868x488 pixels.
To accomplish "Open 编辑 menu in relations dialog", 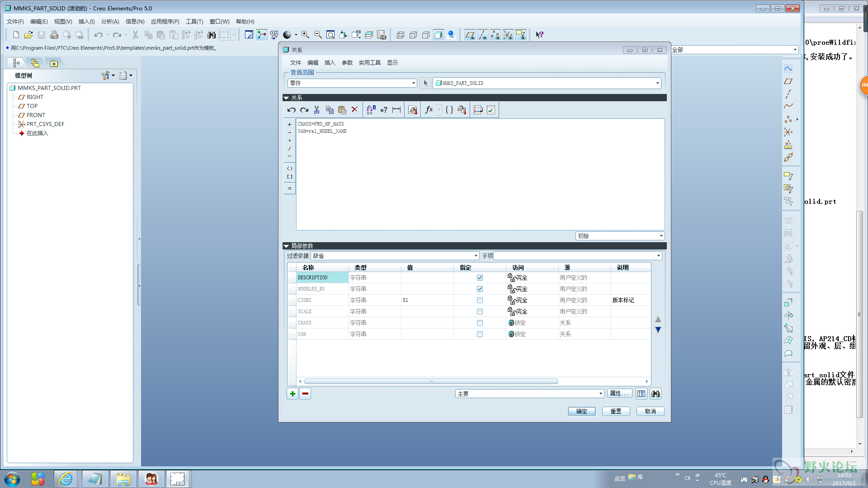I will pyautogui.click(x=313, y=63).
